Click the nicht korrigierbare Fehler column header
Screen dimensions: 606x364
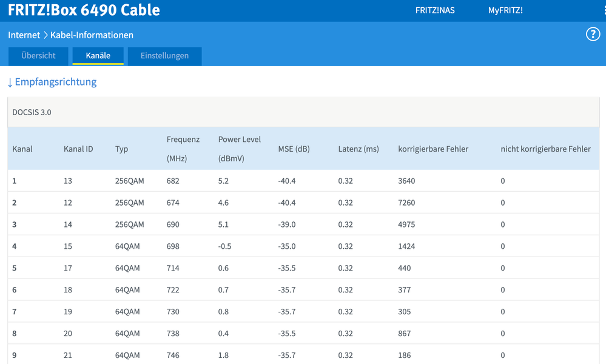click(545, 149)
